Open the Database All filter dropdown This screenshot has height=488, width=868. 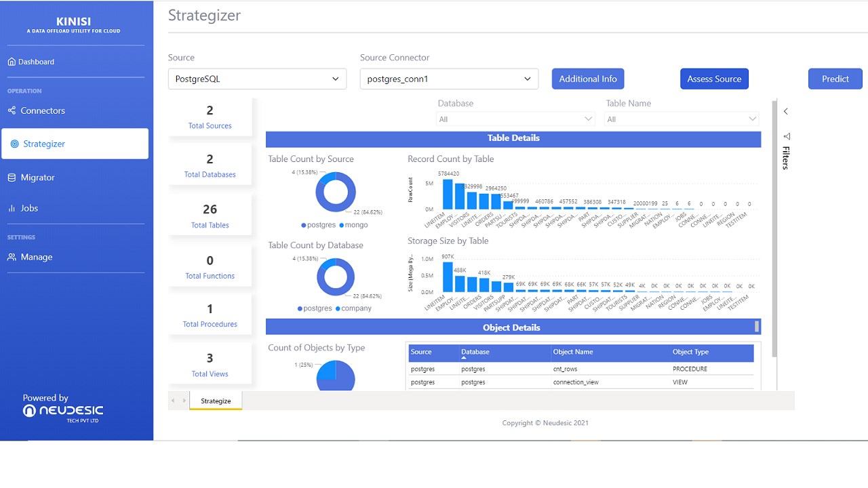[x=516, y=119]
